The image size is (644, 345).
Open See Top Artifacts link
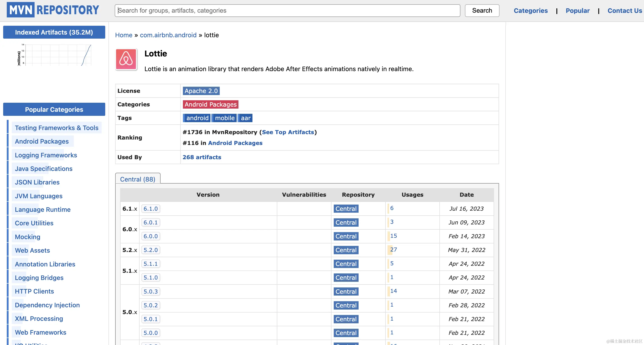(288, 132)
